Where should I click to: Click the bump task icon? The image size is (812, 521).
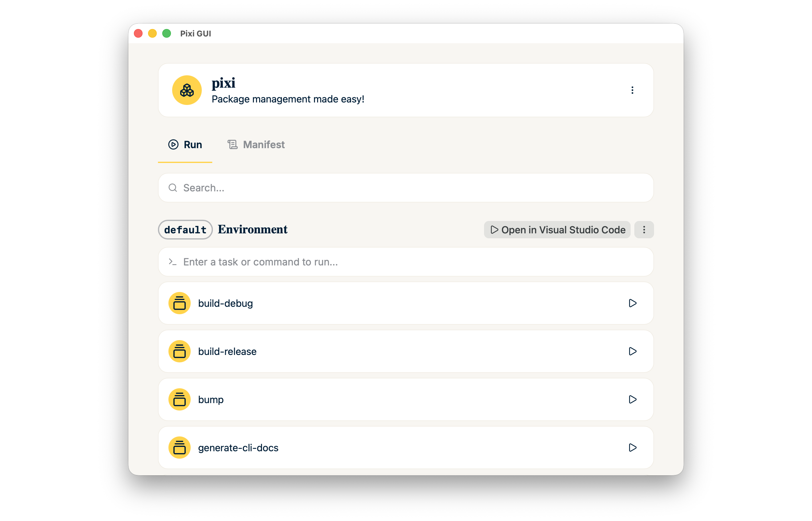(x=180, y=399)
